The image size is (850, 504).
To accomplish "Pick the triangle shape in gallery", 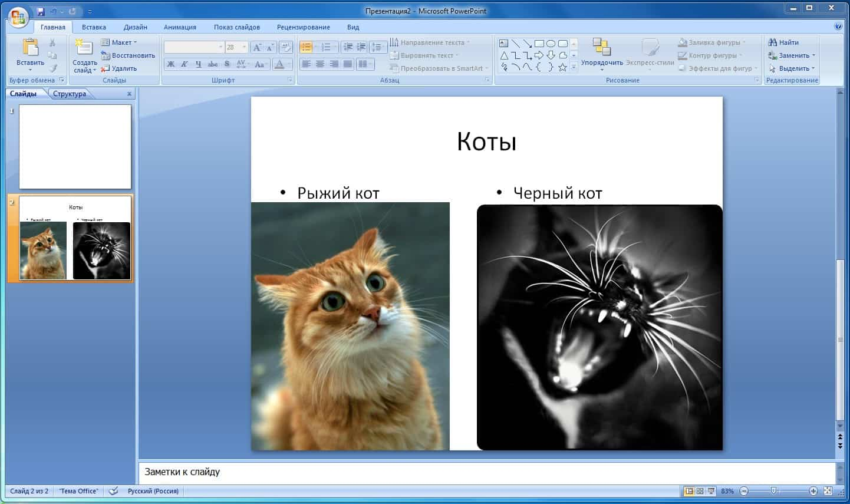I will (503, 55).
